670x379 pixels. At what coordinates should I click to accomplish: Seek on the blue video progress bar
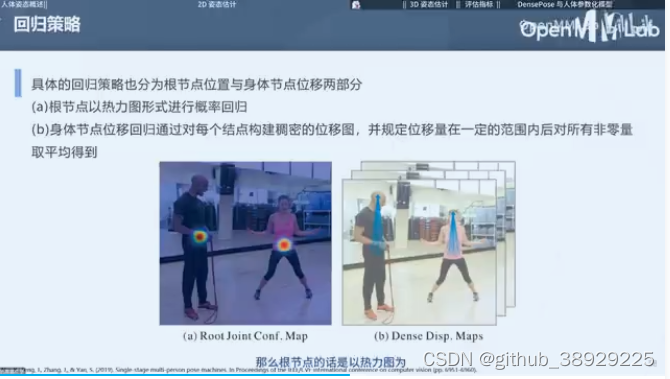click(175, 375)
